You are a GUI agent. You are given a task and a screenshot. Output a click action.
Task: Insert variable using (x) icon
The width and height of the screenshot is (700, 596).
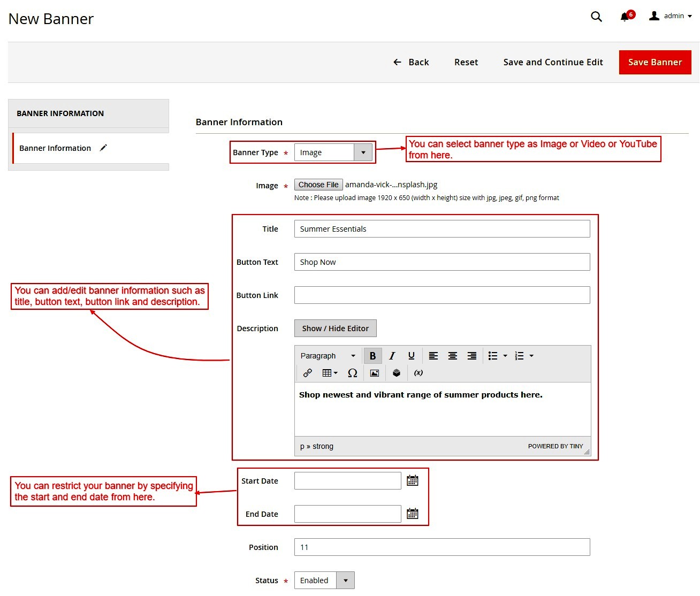pos(419,373)
